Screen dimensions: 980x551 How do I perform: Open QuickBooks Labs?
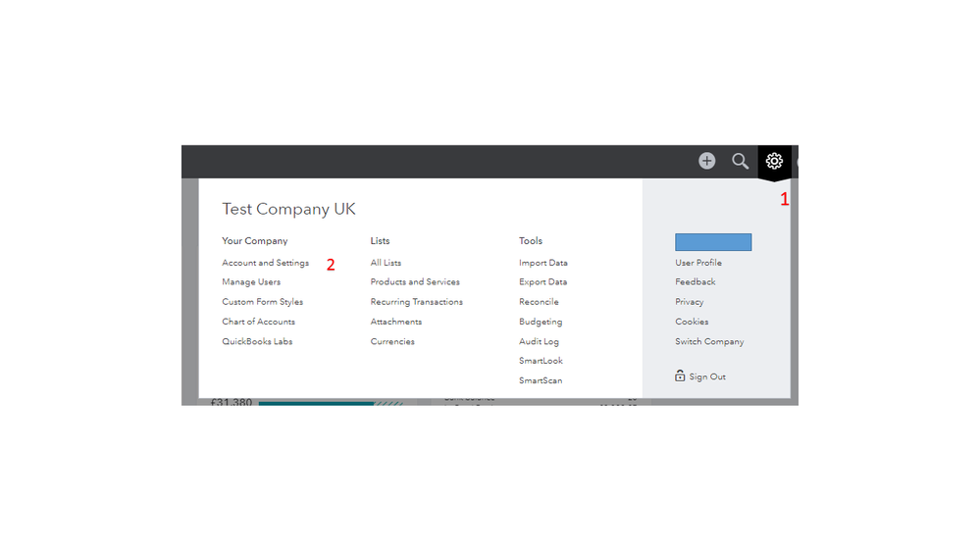coord(257,342)
